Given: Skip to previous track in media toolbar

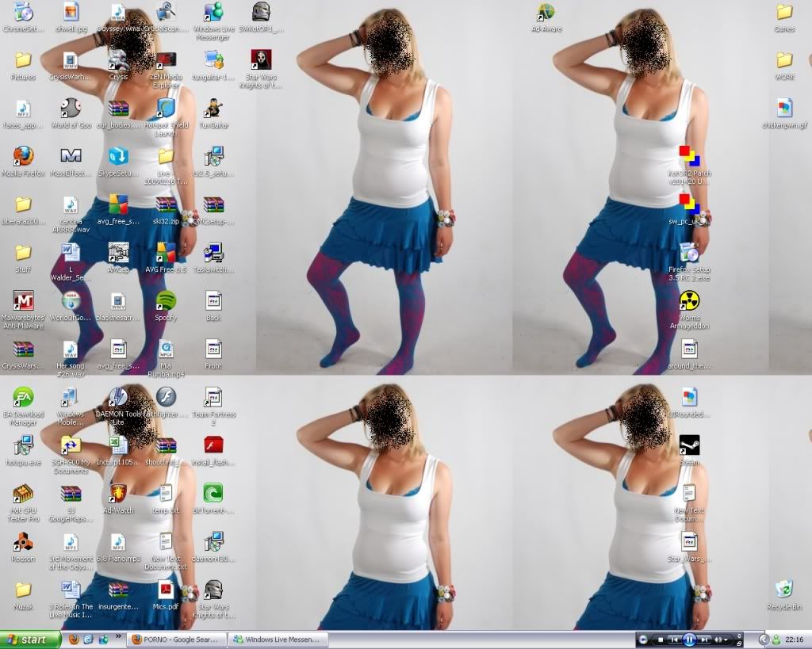Looking at the screenshot, I should [x=674, y=640].
